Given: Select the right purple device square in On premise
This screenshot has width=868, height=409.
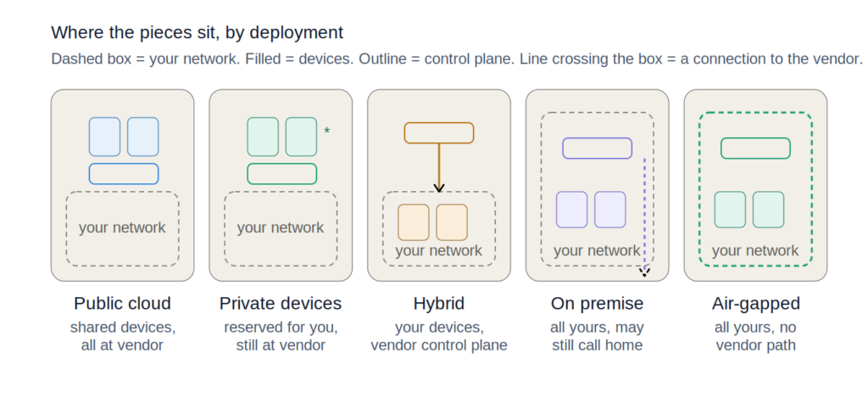Looking at the screenshot, I should tap(610, 210).
